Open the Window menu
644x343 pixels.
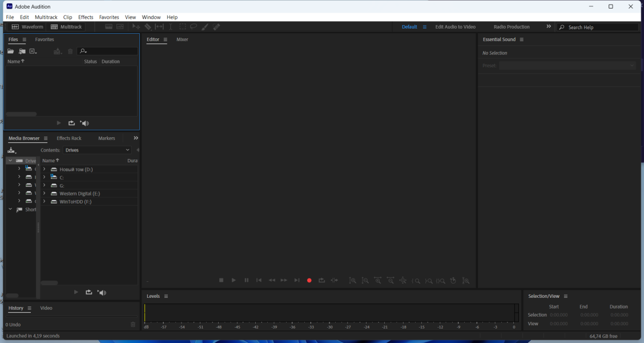pyautogui.click(x=151, y=17)
